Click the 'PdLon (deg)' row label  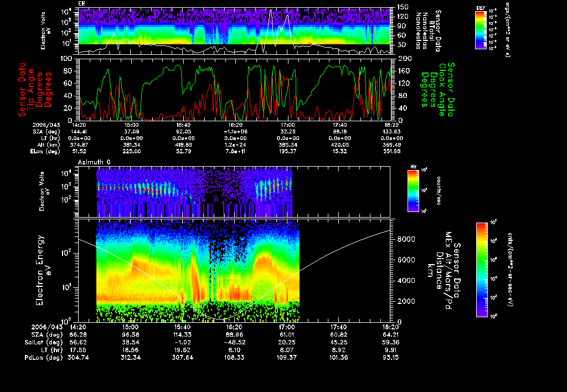(x=44, y=358)
